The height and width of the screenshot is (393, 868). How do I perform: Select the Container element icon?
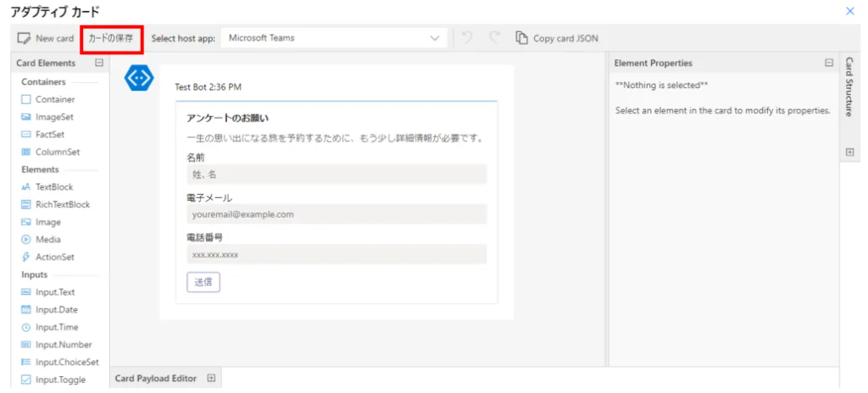pyautogui.click(x=26, y=99)
